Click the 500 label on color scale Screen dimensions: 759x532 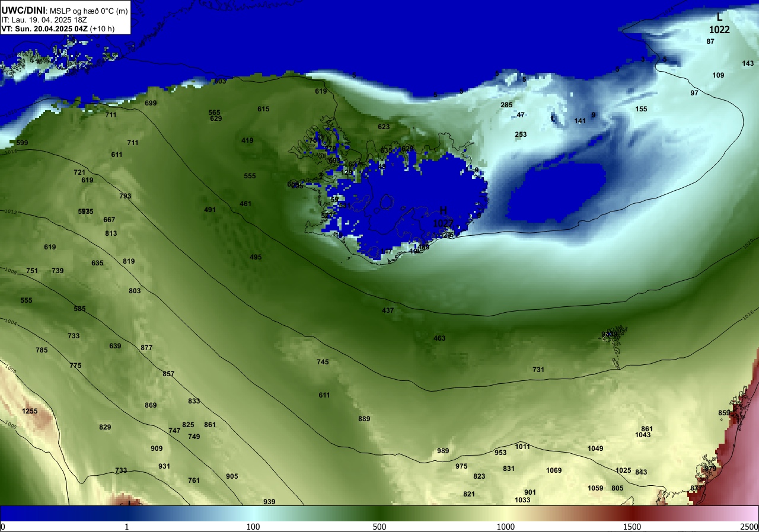[379, 527]
